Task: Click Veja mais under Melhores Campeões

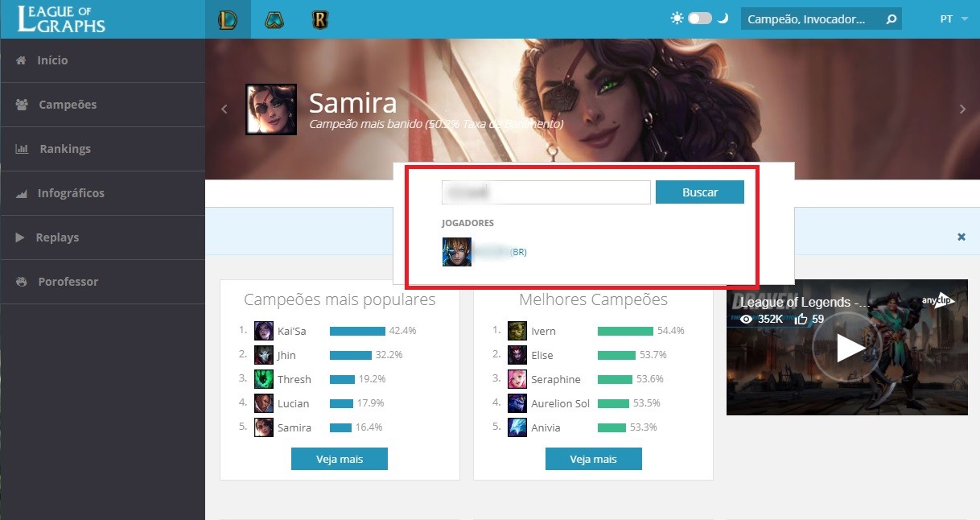Action: click(594, 459)
